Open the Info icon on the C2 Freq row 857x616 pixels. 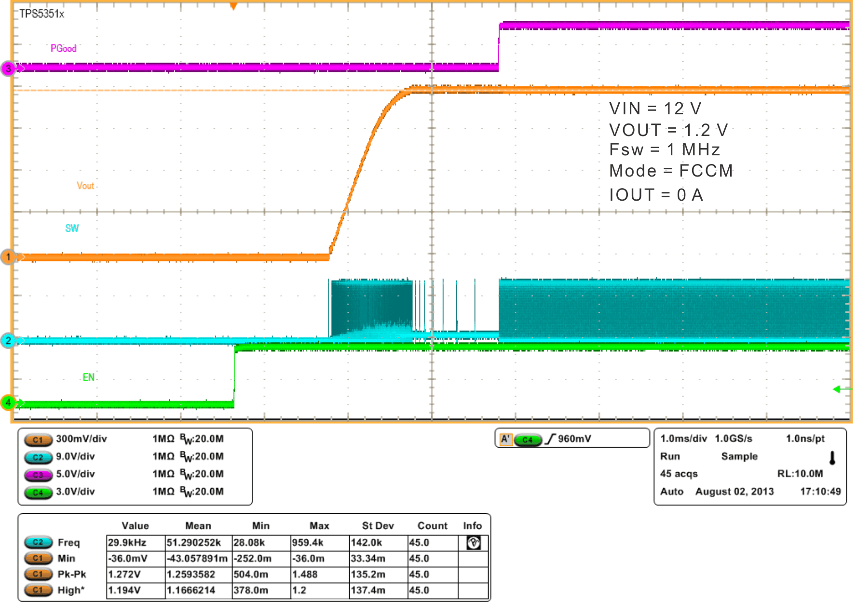pos(473,542)
